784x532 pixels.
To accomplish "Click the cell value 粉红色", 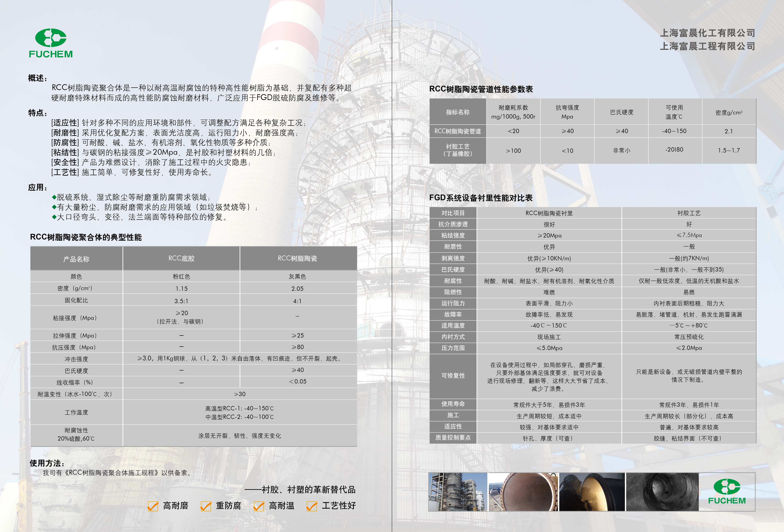I will [181, 277].
